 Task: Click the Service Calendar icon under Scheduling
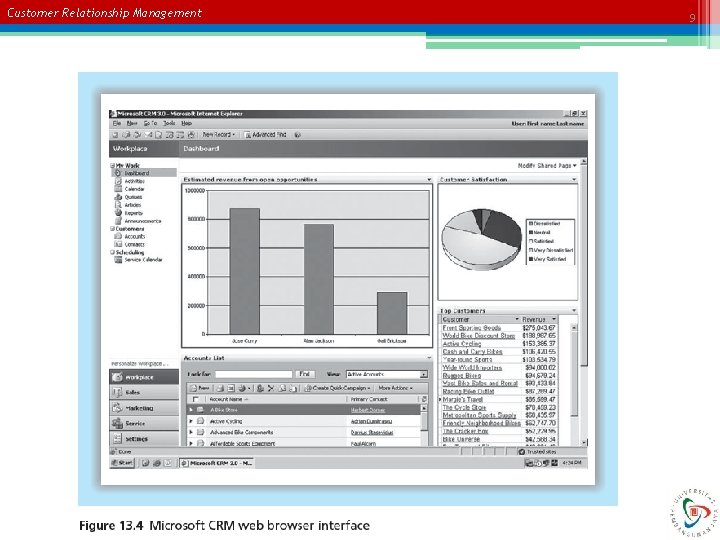(x=118, y=259)
